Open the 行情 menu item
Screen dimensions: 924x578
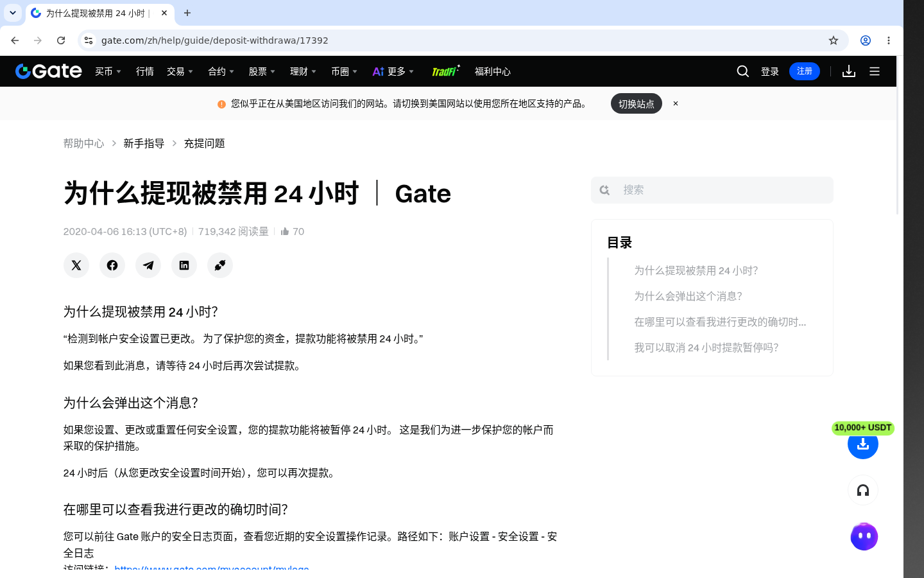click(x=145, y=71)
